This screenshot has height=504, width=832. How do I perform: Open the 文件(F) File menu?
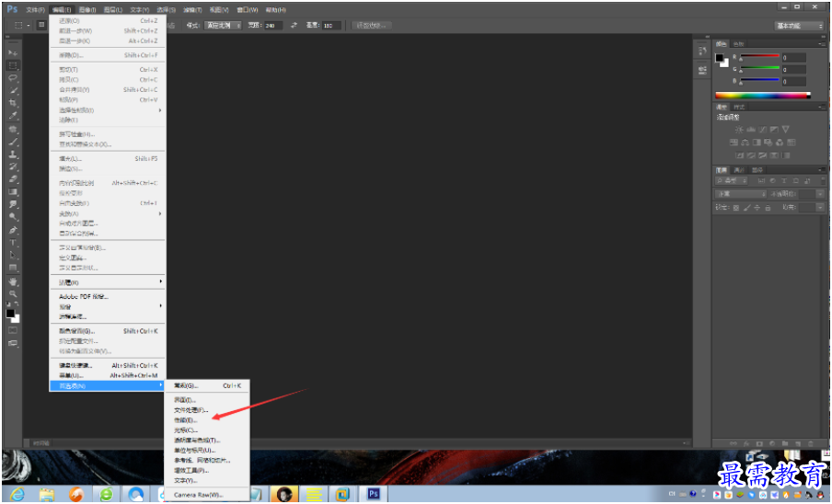coord(36,10)
